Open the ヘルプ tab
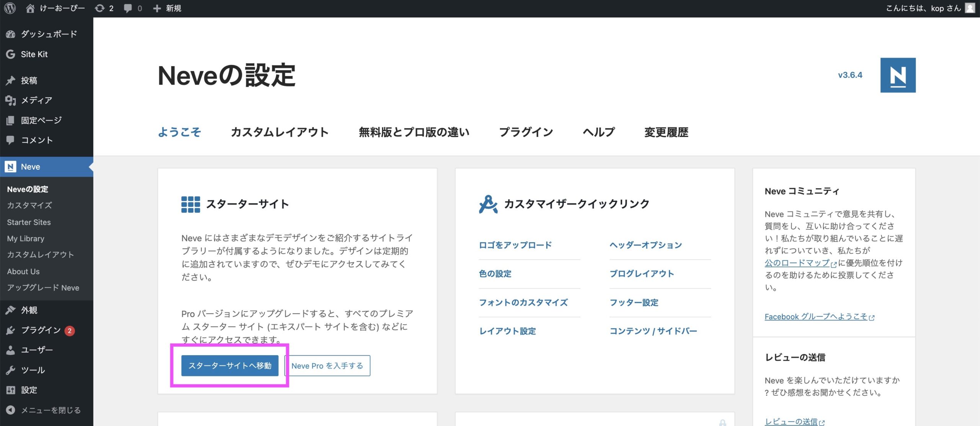 point(599,132)
